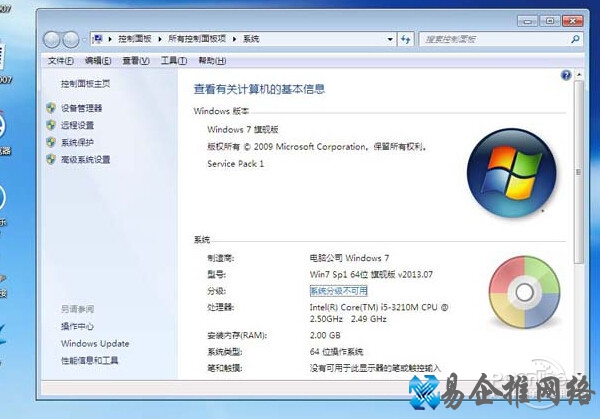Click the text Service Pack 1

point(235,164)
